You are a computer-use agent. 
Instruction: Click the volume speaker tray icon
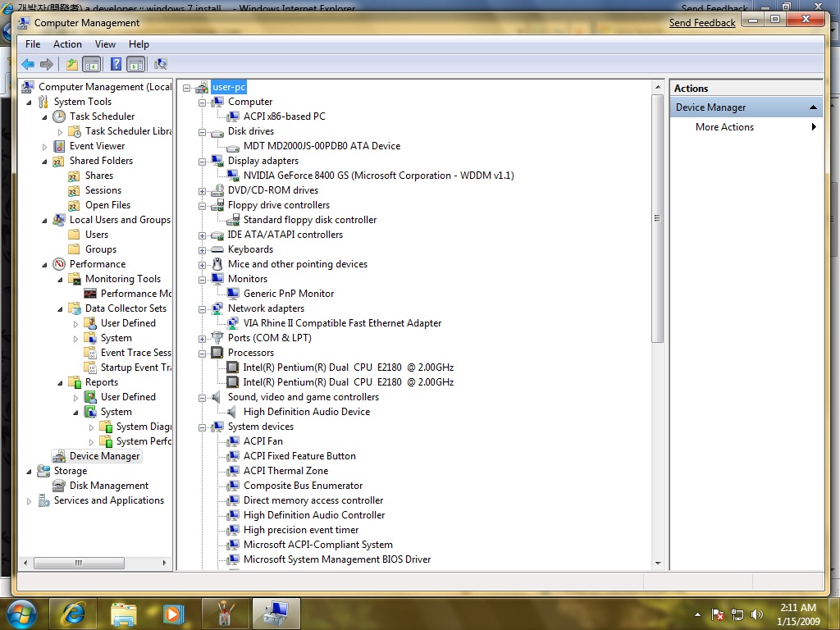tap(757, 614)
